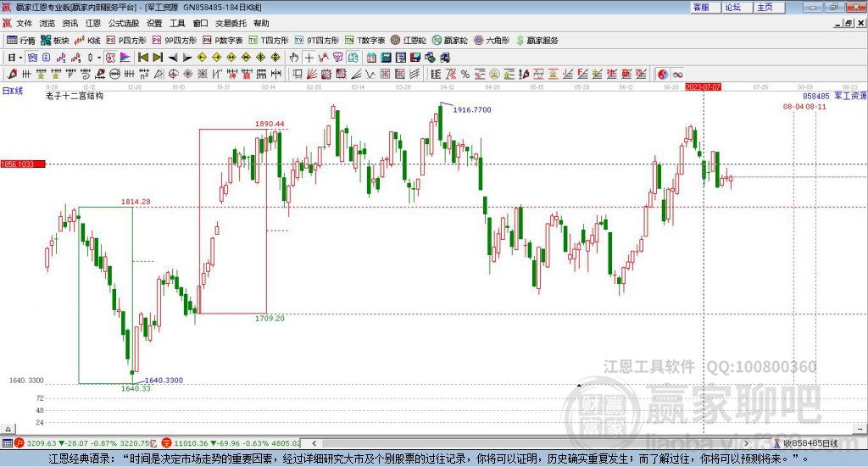Click the up triangle button bottom-left
The image size is (868, 467).
point(8,429)
